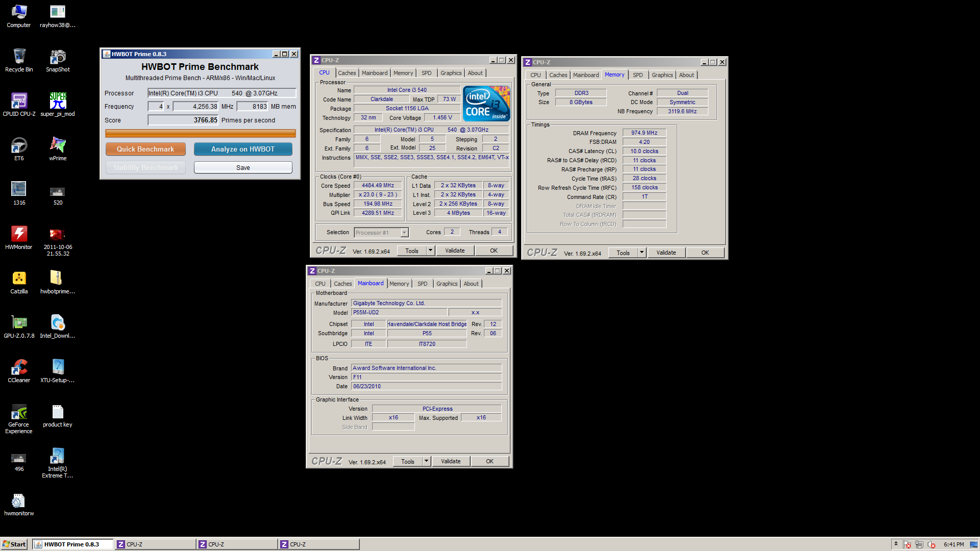Select the Intel_Downl... desktop icon
The width and height of the screenshot is (980, 551).
[x=58, y=327]
